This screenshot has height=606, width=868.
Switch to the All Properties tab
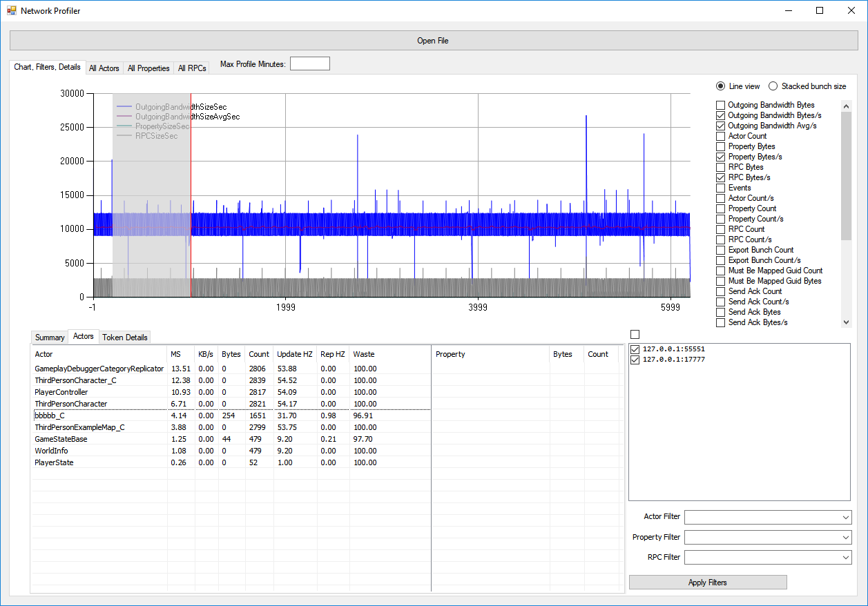(x=148, y=68)
